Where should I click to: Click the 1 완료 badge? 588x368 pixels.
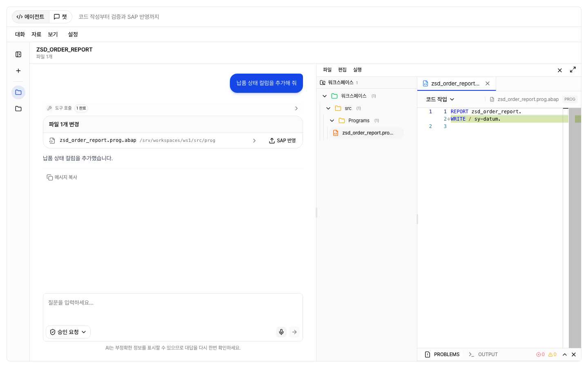tap(81, 108)
